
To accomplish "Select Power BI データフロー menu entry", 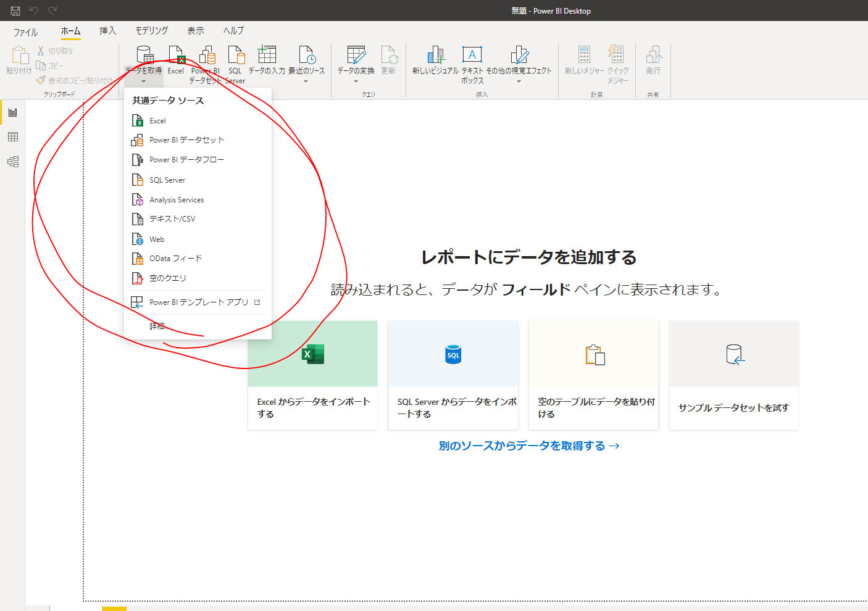I will click(x=198, y=160).
